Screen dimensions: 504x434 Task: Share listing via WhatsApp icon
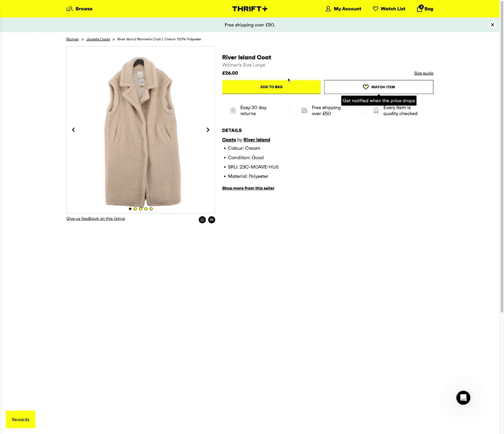(x=202, y=220)
